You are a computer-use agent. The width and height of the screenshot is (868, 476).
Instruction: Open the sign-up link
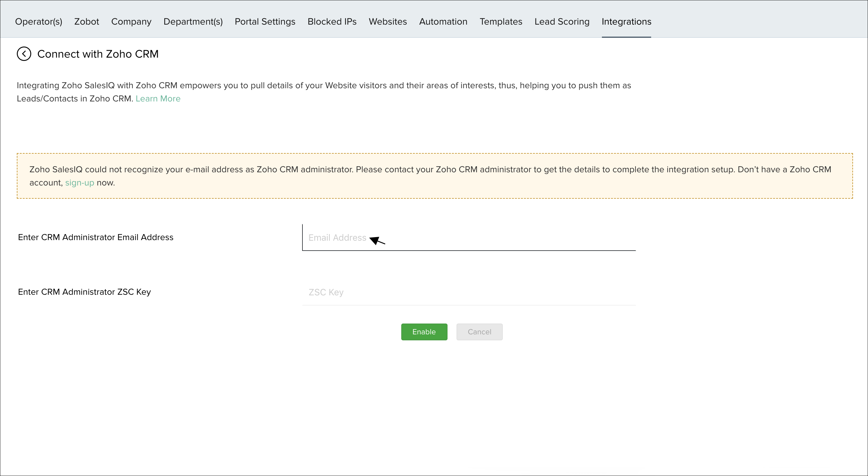click(80, 183)
